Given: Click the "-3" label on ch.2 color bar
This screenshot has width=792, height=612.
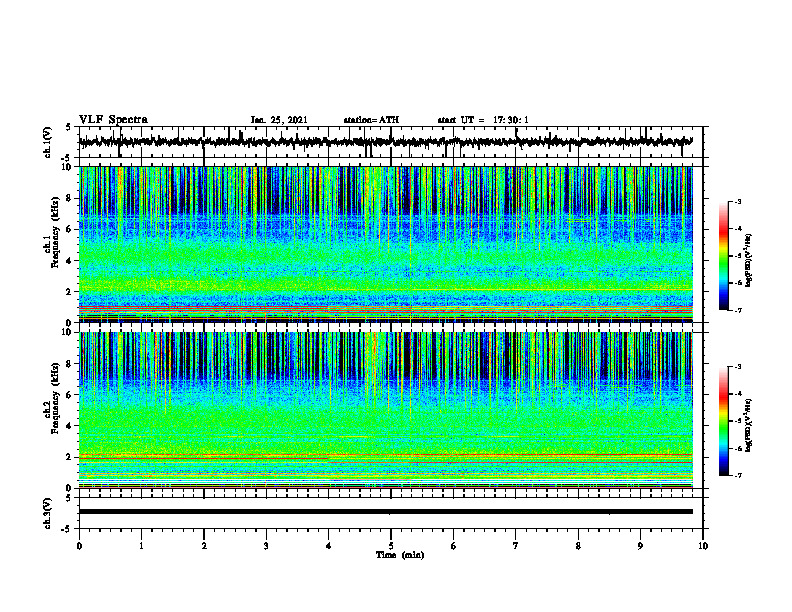Looking at the screenshot, I should pyautogui.click(x=737, y=367).
